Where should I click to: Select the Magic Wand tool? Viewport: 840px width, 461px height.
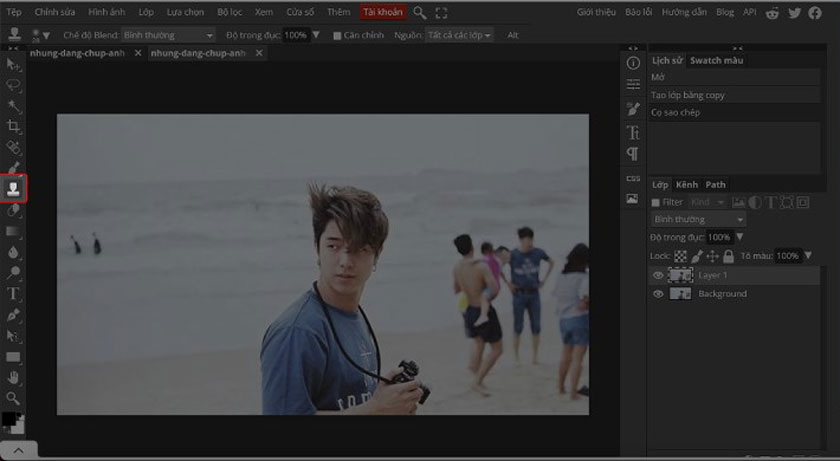point(13,106)
